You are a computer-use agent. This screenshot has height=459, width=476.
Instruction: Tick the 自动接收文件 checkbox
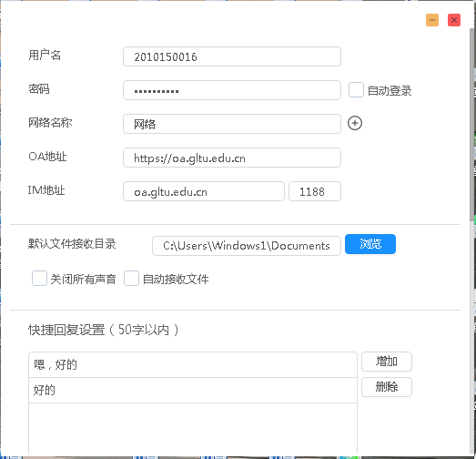click(x=131, y=279)
